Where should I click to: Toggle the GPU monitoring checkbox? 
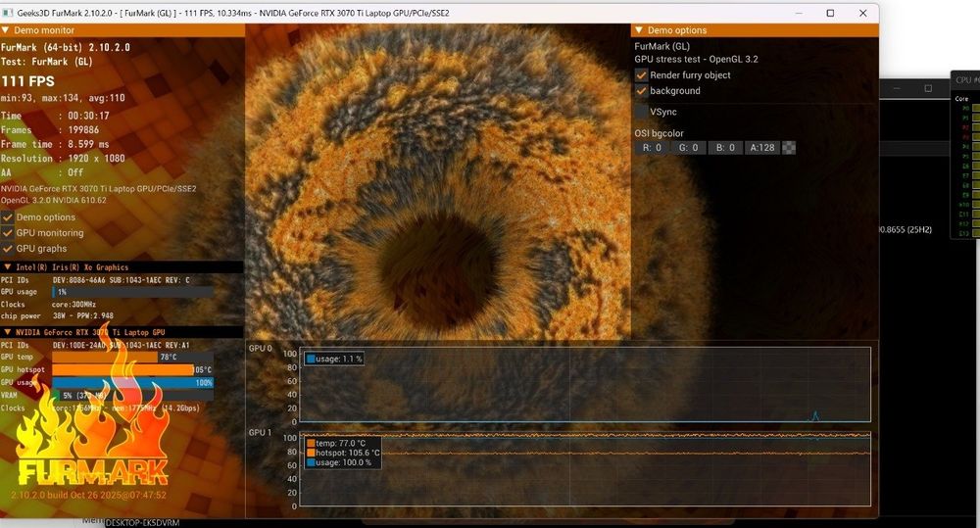(x=8, y=232)
